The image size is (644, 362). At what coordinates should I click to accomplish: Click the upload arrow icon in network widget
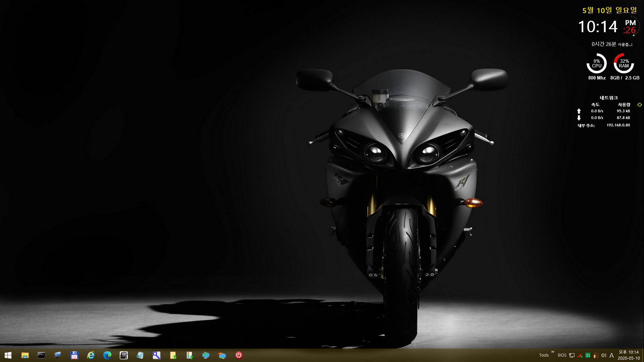[579, 111]
